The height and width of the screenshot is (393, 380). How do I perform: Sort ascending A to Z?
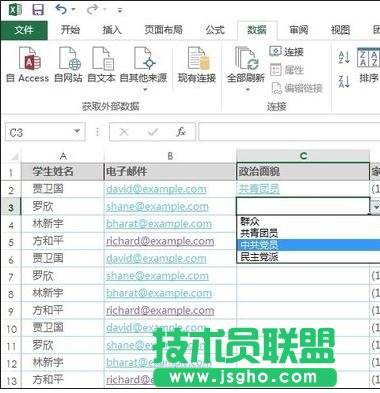coord(344,57)
